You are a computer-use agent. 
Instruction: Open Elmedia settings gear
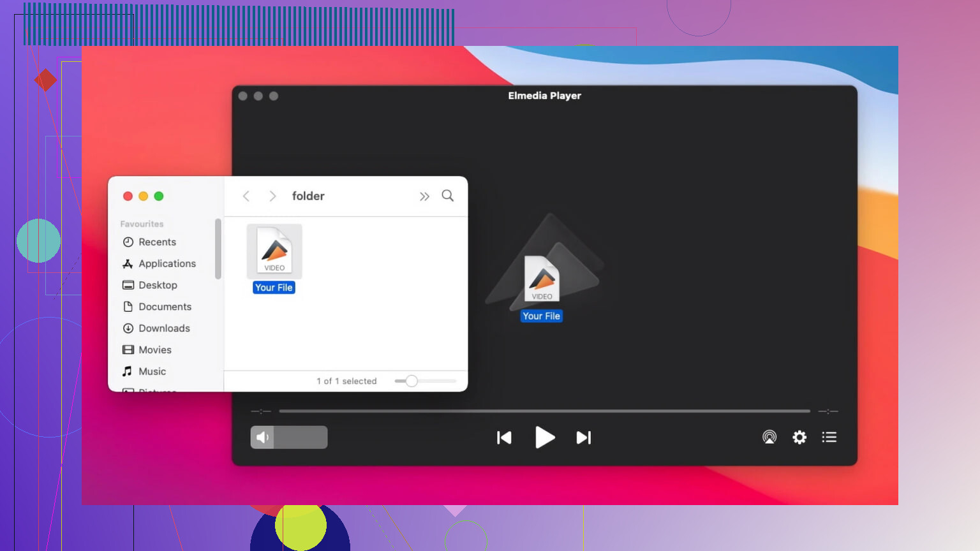[x=799, y=437]
